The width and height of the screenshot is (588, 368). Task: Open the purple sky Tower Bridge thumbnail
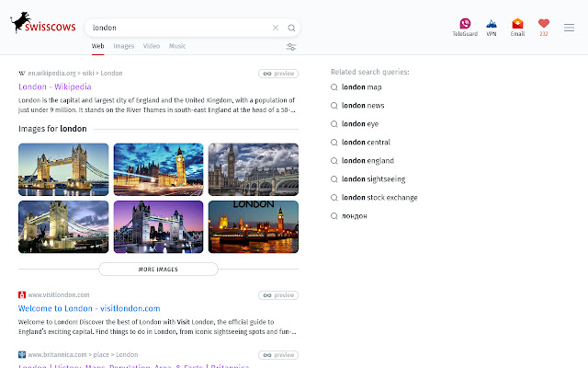pyautogui.click(x=158, y=227)
